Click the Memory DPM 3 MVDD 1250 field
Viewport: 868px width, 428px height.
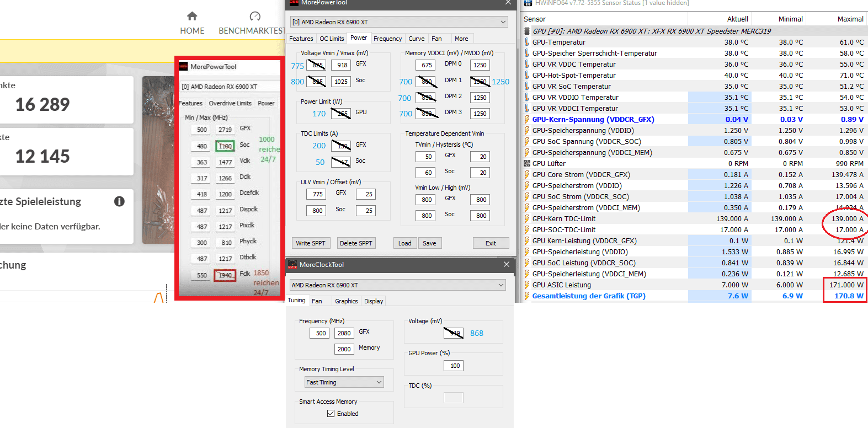[480, 114]
